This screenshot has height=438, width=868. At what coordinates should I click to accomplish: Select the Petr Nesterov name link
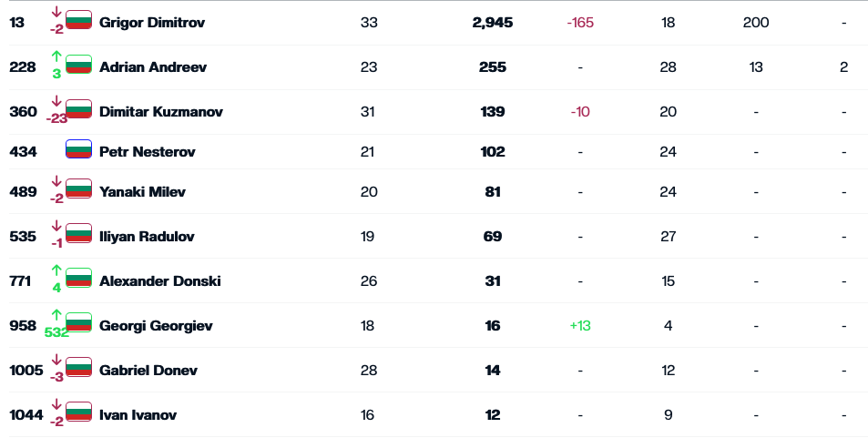[148, 152]
